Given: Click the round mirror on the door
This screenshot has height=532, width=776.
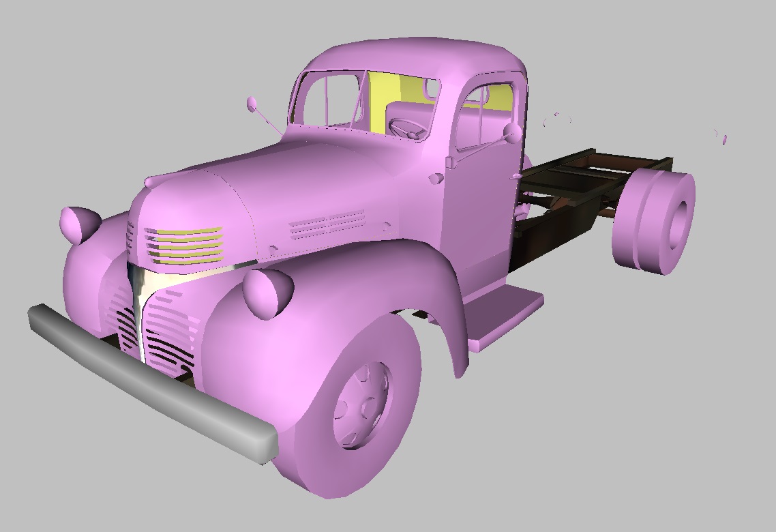Looking at the screenshot, I should click(x=512, y=134).
